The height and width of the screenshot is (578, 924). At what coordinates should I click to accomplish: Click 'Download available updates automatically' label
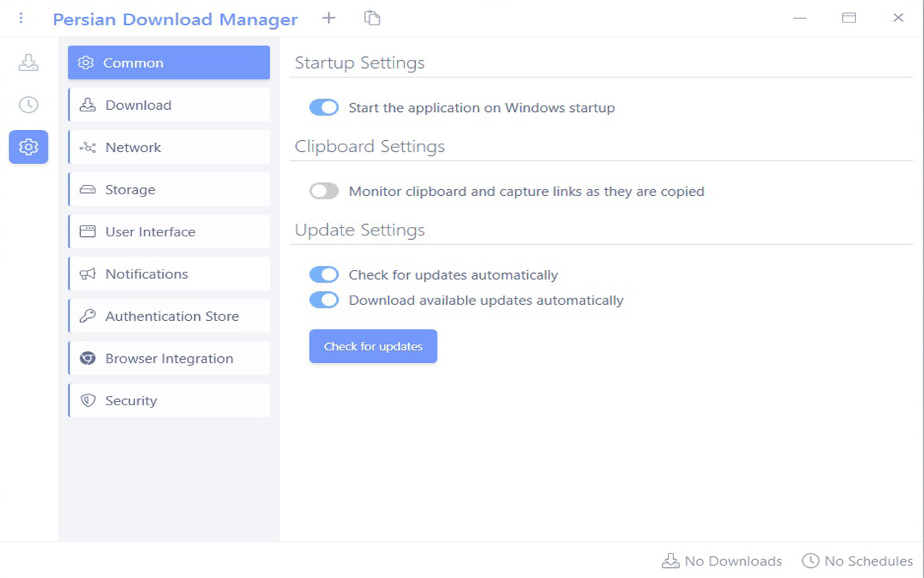click(486, 301)
